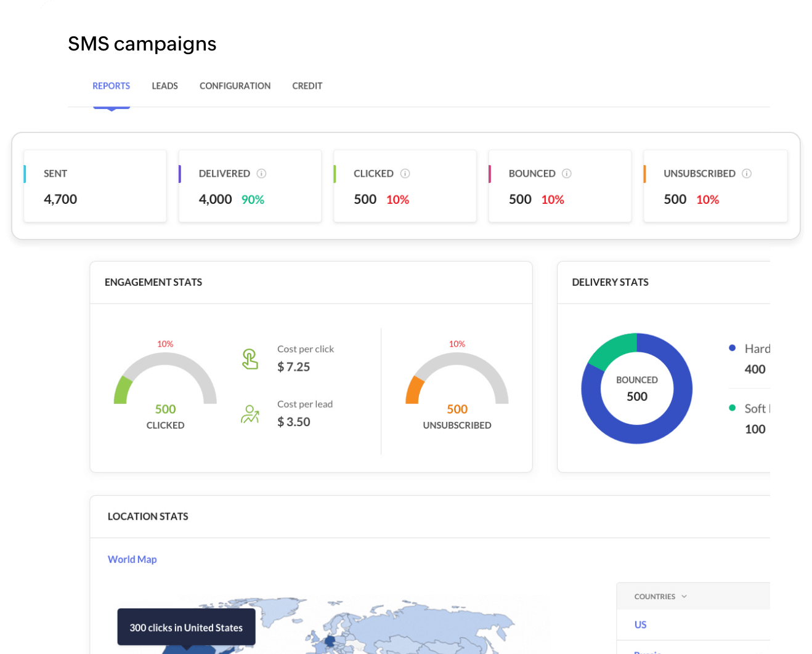Viewport: 812px width, 654px height.
Task: Click the 300 clicks tooltip on the map
Action: point(186,627)
